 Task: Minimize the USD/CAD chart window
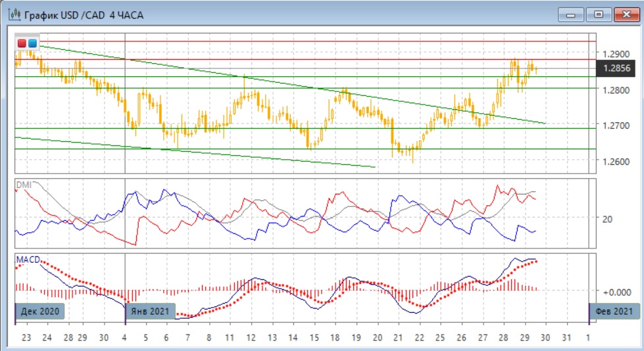[x=572, y=14]
